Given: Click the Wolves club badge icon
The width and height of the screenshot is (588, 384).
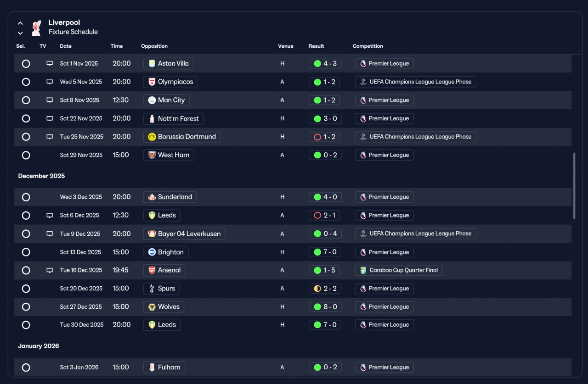Looking at the screenshot, I should 152,306.
